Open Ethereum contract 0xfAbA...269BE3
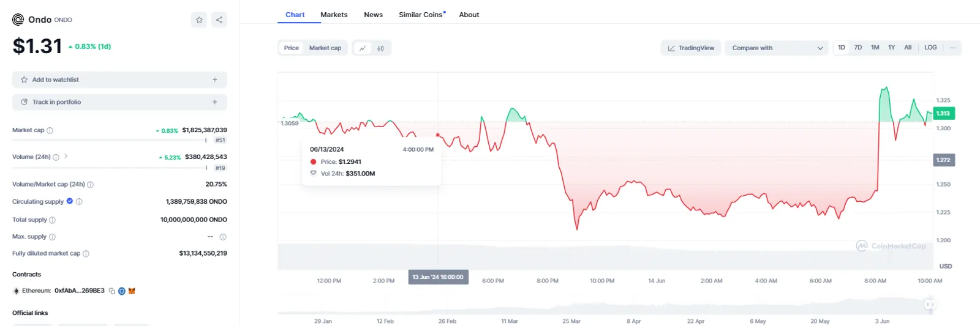 [x=80, y=291]
